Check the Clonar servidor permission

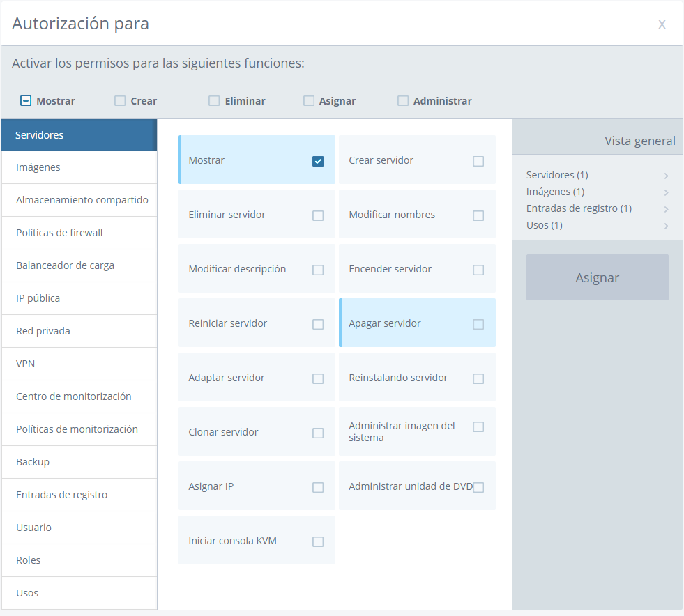[318, 433]
